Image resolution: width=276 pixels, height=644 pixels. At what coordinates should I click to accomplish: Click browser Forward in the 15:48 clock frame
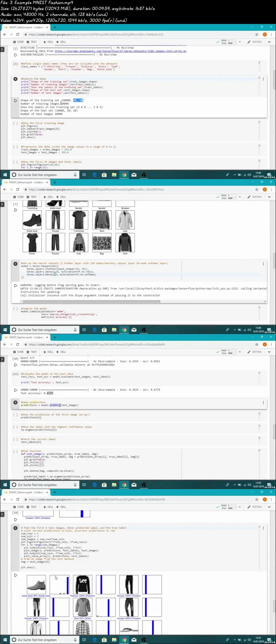point(11,190)
